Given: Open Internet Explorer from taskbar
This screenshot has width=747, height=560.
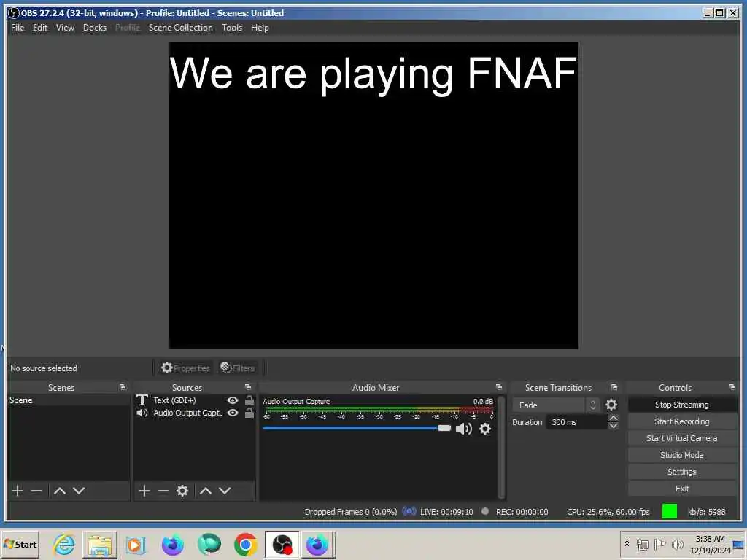Looking at the screenshot, I should pos(64,545).
